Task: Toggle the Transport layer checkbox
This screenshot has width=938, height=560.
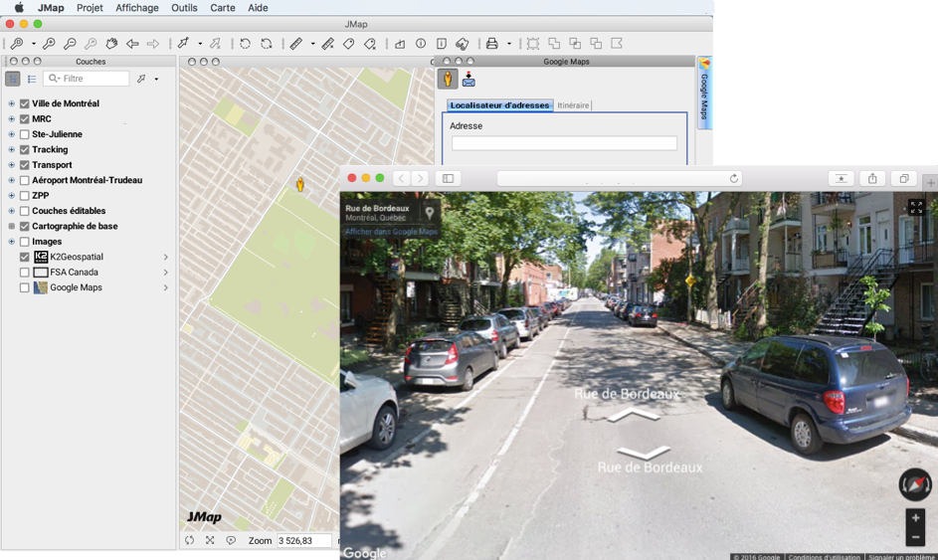Action: tap(25, 165)
